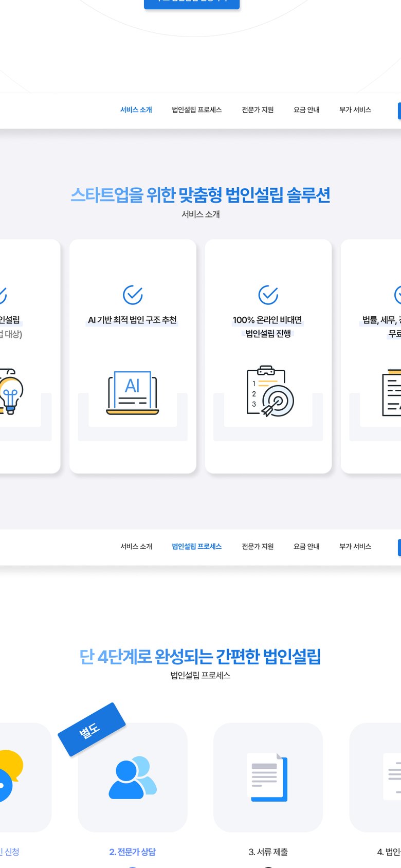Select 요금 안내 in the upper nav bar

point(307,110)
